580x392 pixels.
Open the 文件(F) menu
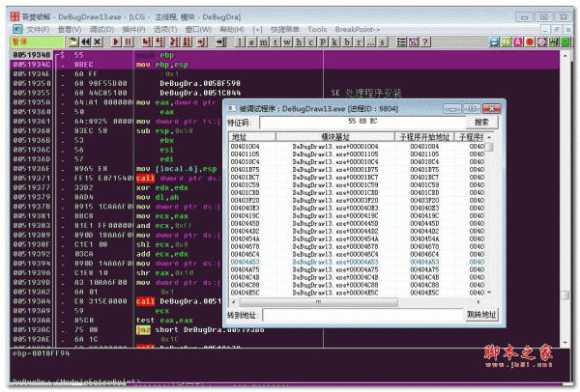point(39,29)
